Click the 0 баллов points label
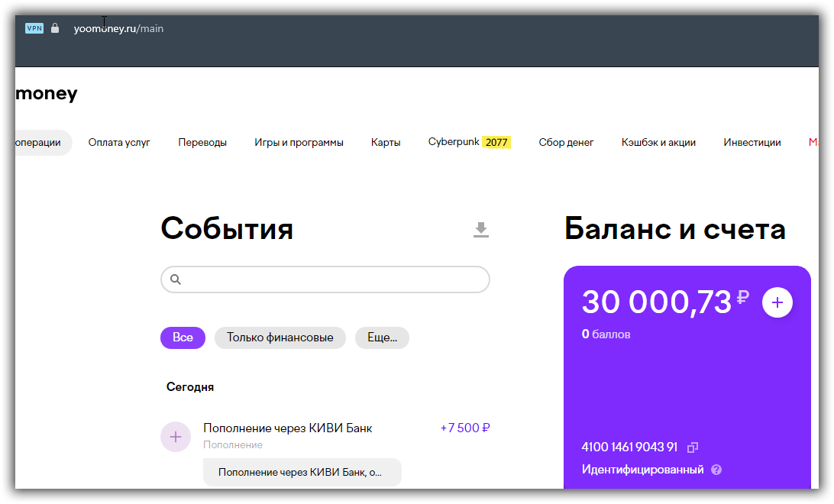Screen dimensions: 834x504 (x=606, y=334)
